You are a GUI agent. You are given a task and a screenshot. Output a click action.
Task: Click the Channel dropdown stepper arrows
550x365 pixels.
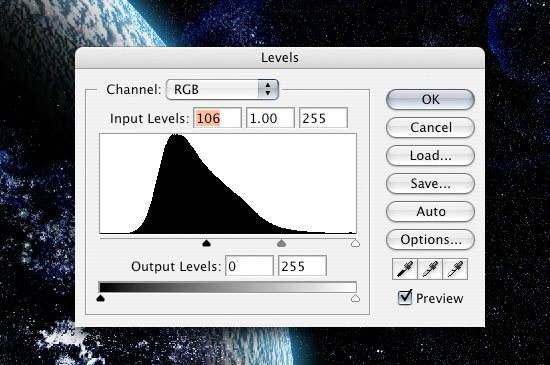point(268,89)
